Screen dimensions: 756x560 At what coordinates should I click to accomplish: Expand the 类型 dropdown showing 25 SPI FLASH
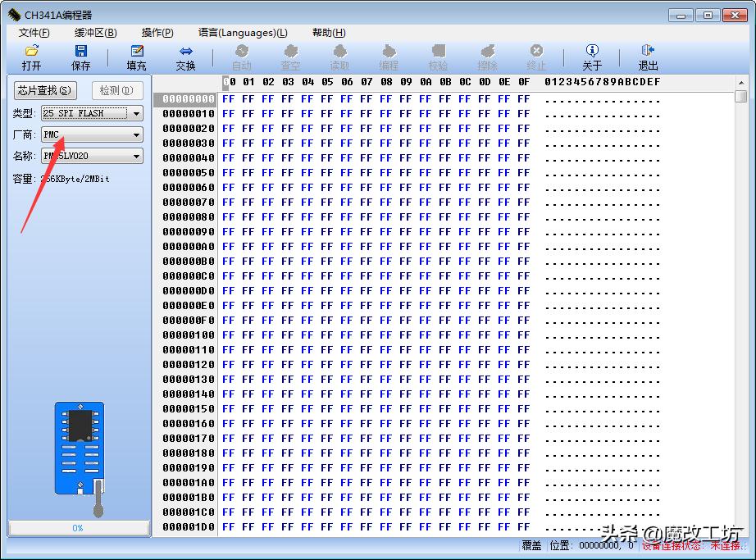[136, 114]
